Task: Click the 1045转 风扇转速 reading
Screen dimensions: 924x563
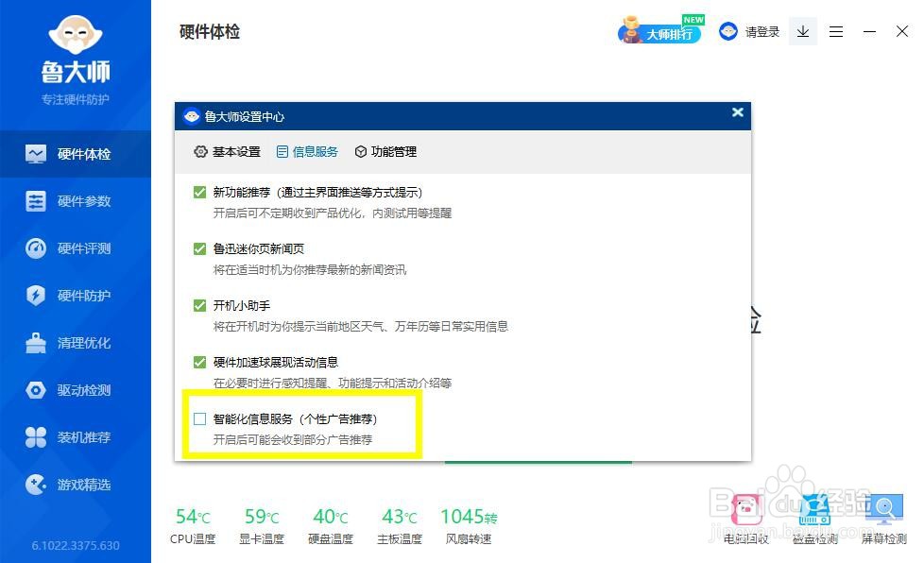Action: pos(469,525)
